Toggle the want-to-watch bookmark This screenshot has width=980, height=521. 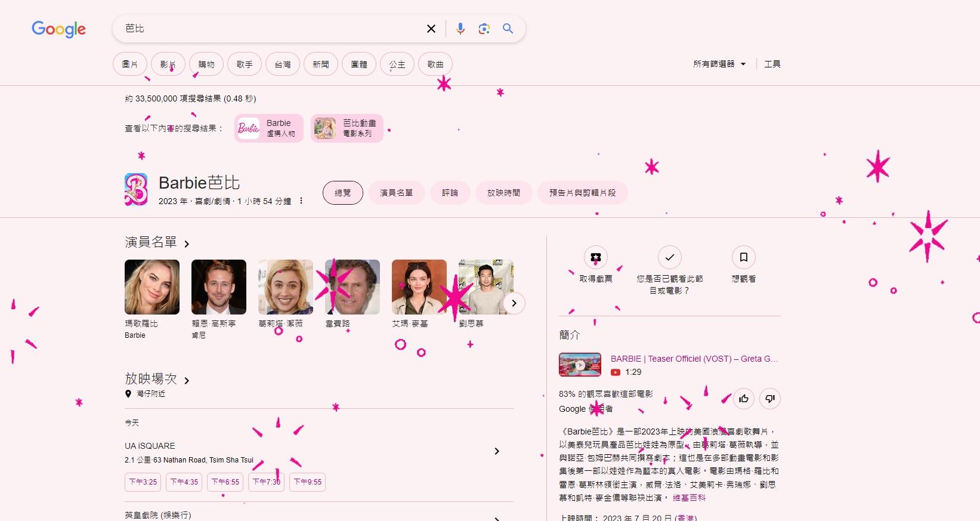pos(743,257)
